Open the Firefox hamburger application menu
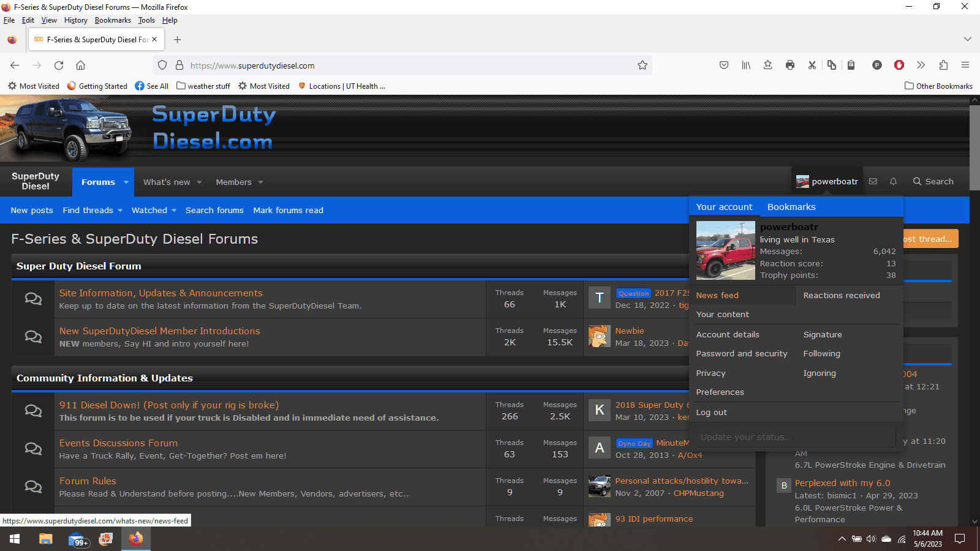Screen dimensions: 980x551 [x=965, y=66]
